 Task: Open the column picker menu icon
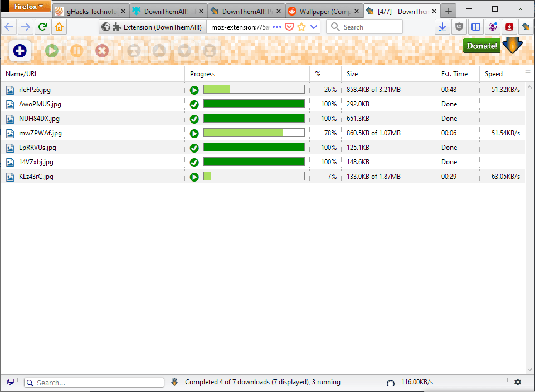click(528, 73)
